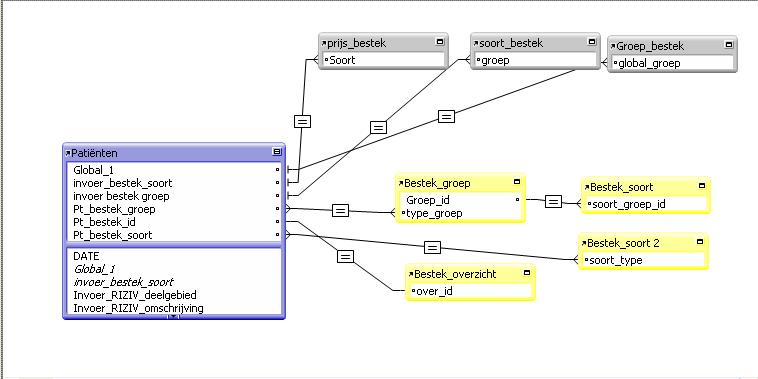
Task: Open equals box between Bestek_groep and Bestek_soort
Action: (x=554, y=202)
